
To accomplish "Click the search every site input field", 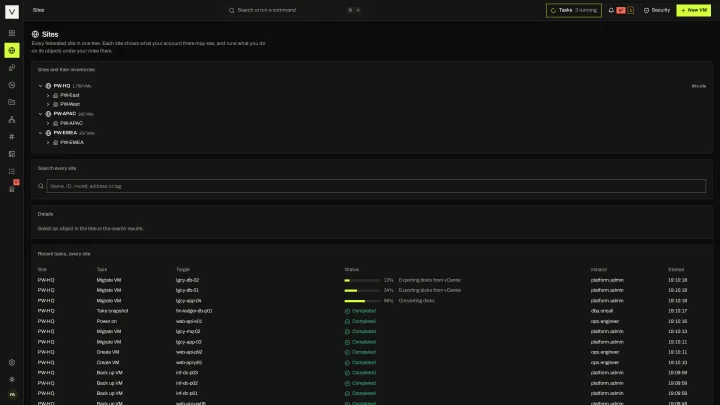I will [376, 186].
